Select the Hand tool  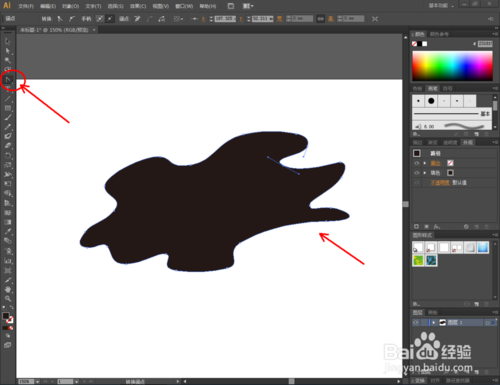coord(8,289)
